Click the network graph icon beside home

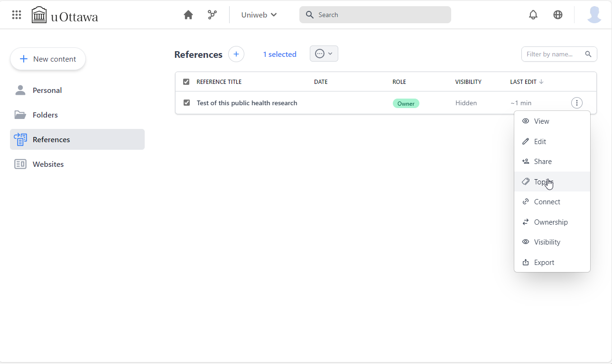pos(212,15)
